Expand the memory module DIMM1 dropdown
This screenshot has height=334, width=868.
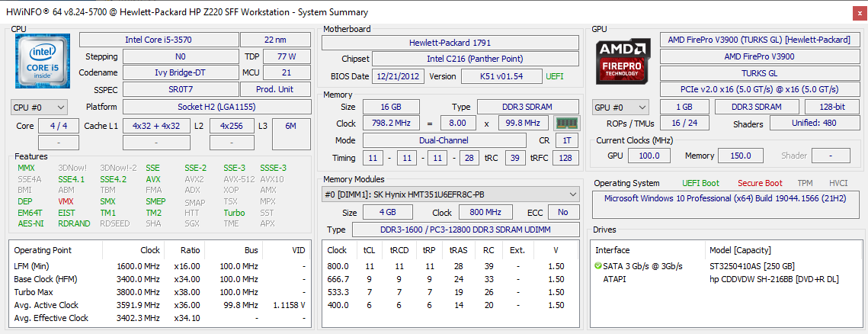(450, 194)
